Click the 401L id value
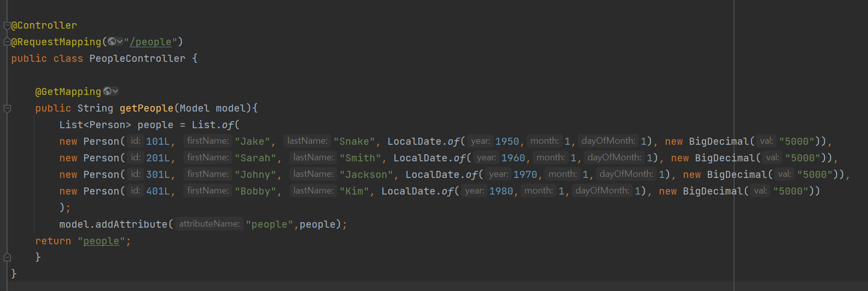Viewport: 868px width, 291px height. [x=158, y=191]
